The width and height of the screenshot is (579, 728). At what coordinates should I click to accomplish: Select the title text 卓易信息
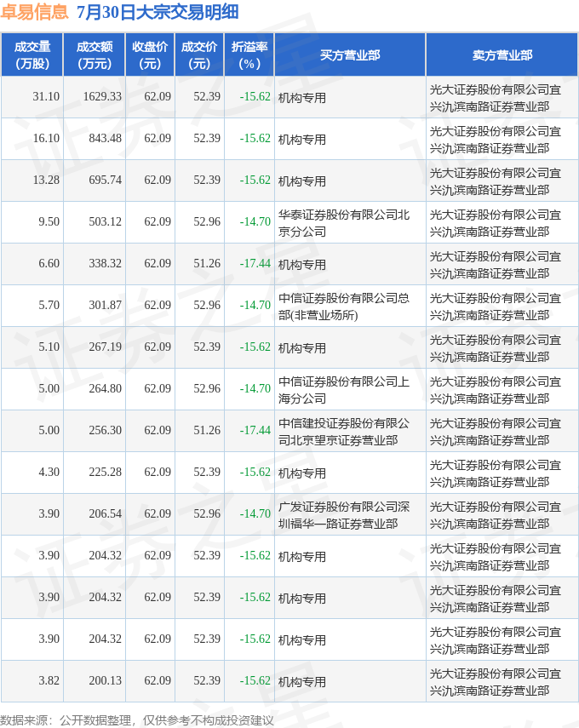tap(34, 12)
